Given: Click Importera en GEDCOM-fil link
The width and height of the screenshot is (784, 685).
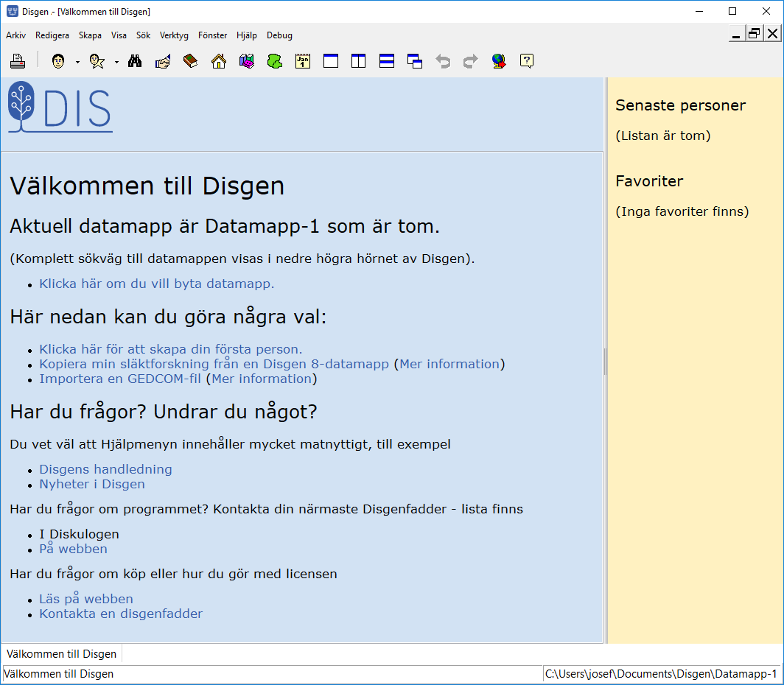Looking at the screenshot, I should 120,379.
